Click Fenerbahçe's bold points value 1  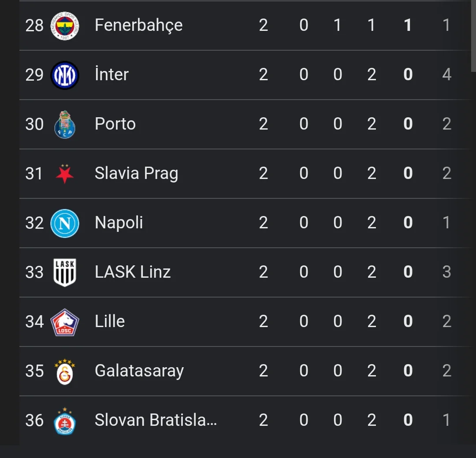click(408, 25)
